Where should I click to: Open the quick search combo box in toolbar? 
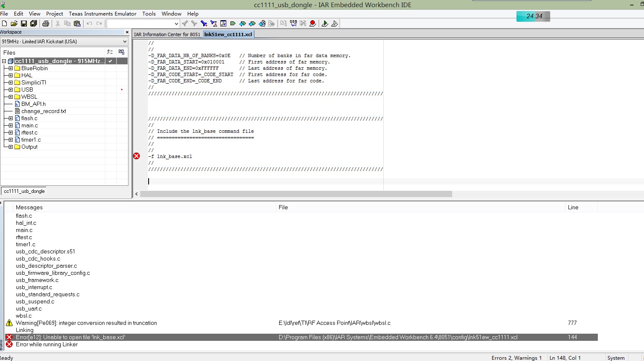tap(143, 24)
